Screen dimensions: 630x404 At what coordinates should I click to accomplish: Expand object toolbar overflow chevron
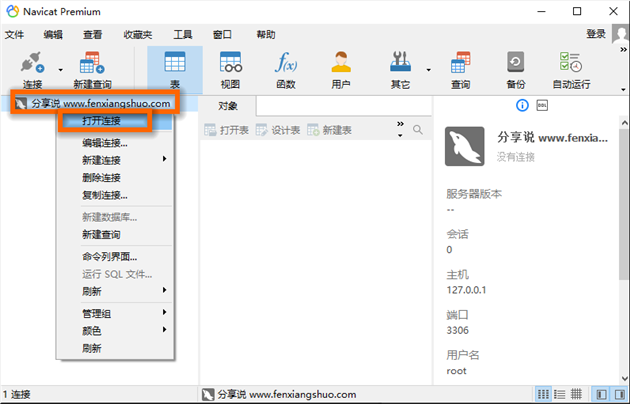[x=400, y=124]
